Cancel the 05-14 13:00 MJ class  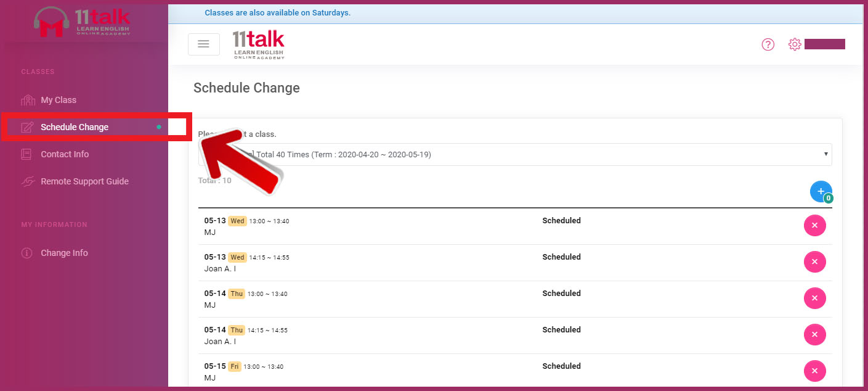(x=814, y=298)
